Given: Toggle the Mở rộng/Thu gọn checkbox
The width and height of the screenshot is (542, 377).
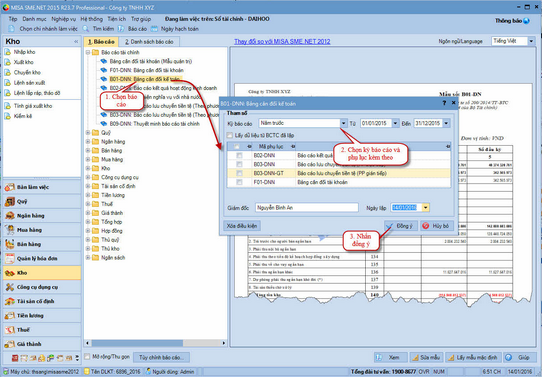Looking at the screenshot, I should point(87,356).
